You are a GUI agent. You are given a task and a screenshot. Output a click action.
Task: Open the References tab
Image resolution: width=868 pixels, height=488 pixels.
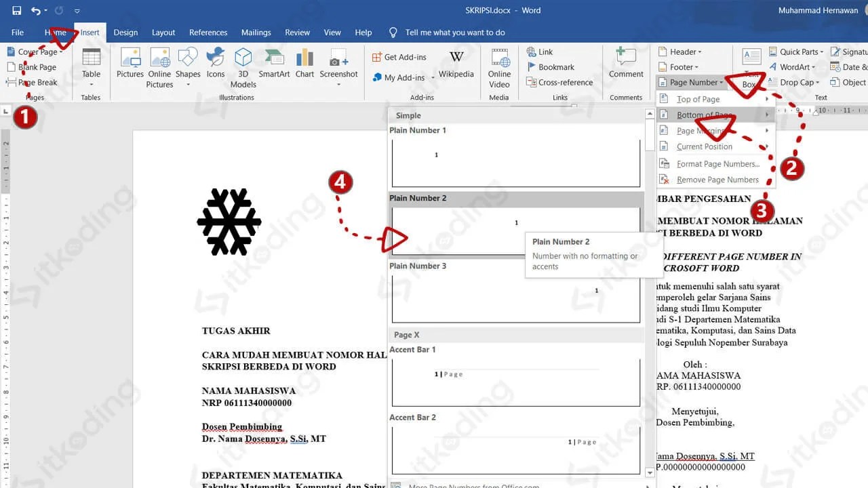click(x=208, y=33)
